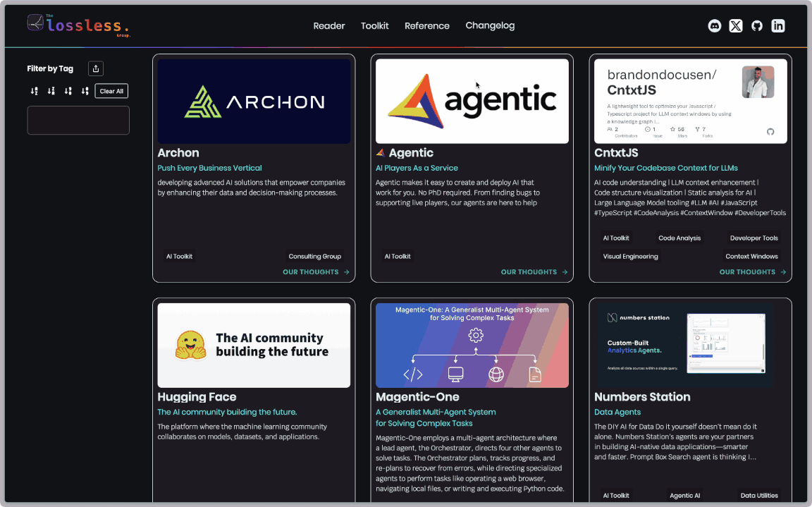Click 'Push Every Business Vertical' subtitle
The width and height of the screenshot is (812, 507).
click(x=210, y=168)
